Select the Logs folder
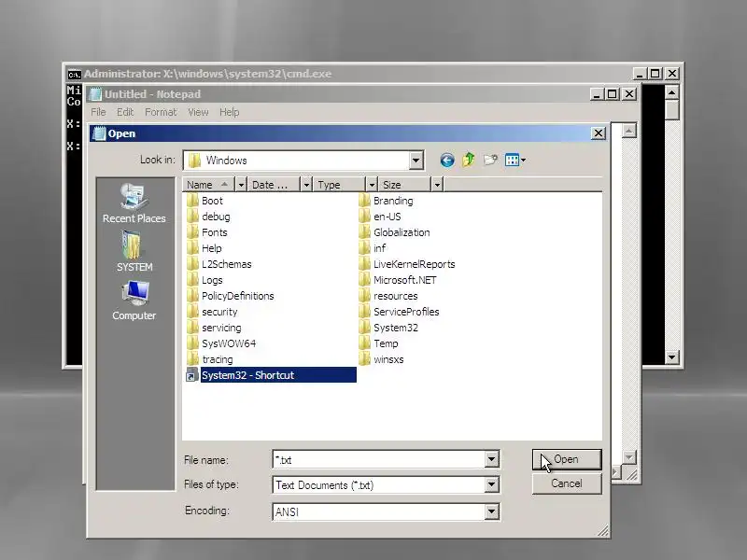The width and height of the screenshot is (747, 560). (204, 280)
